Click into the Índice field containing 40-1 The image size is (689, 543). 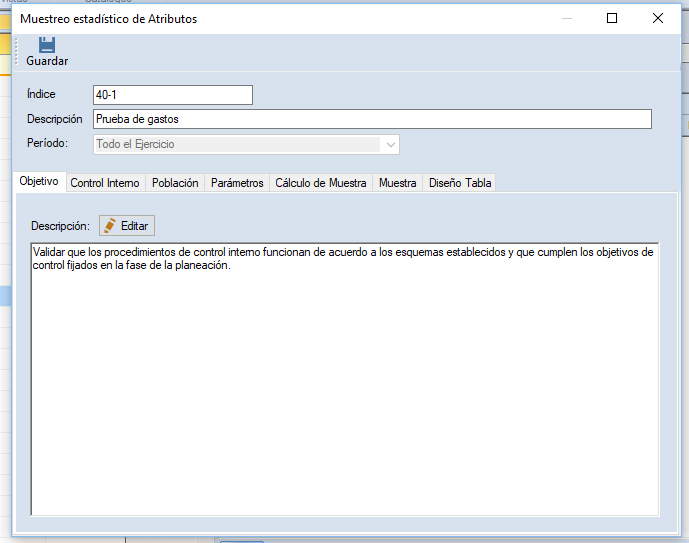point(171,95)
